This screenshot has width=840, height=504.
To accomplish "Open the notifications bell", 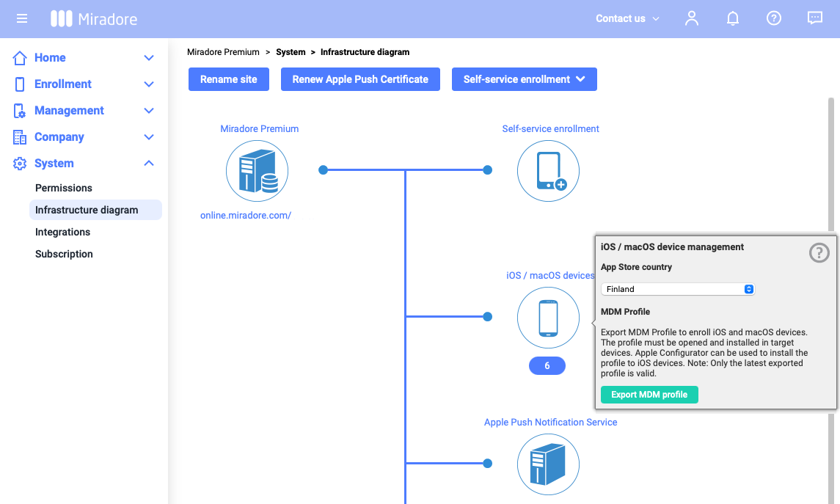I will click(x=732, y=19).
